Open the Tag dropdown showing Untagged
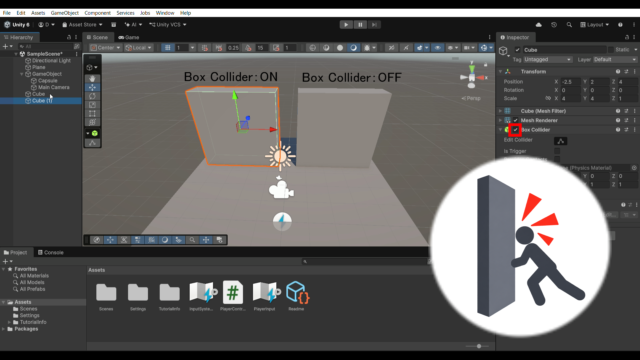Image resolution: width=640 pixels, height=360 pixels. pyautogui.click(x=547, y=60)
